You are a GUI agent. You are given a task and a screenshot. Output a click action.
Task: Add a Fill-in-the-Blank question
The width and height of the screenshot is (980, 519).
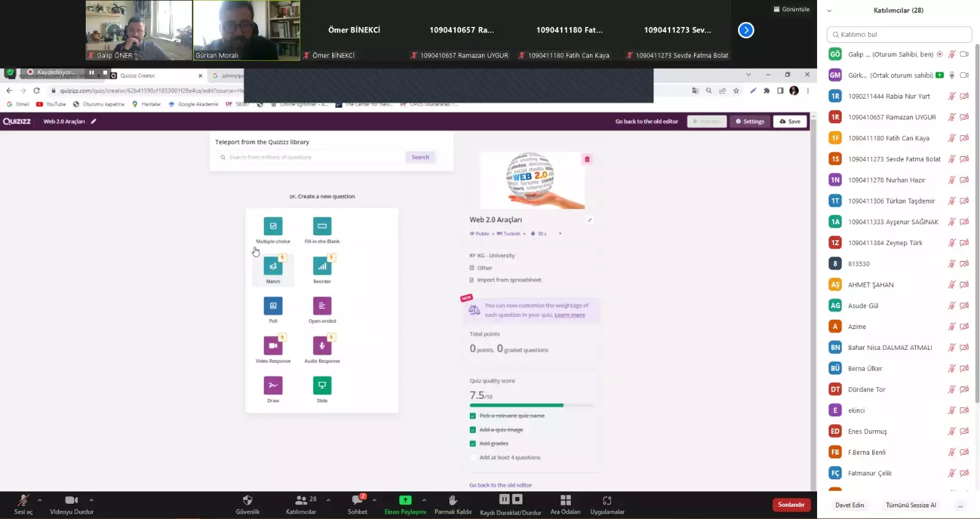(x=322, y=230)
